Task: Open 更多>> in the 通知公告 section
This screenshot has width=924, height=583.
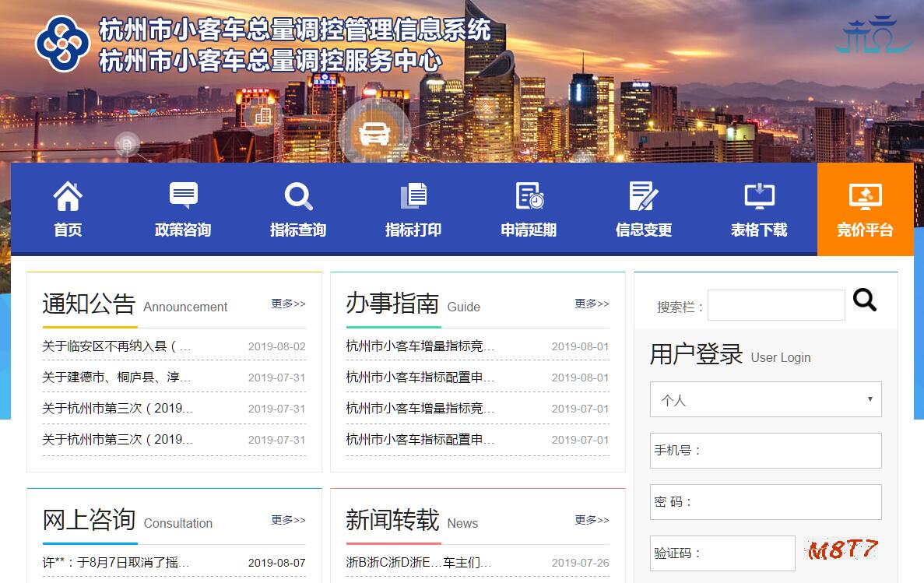Action: coord(288,304)
